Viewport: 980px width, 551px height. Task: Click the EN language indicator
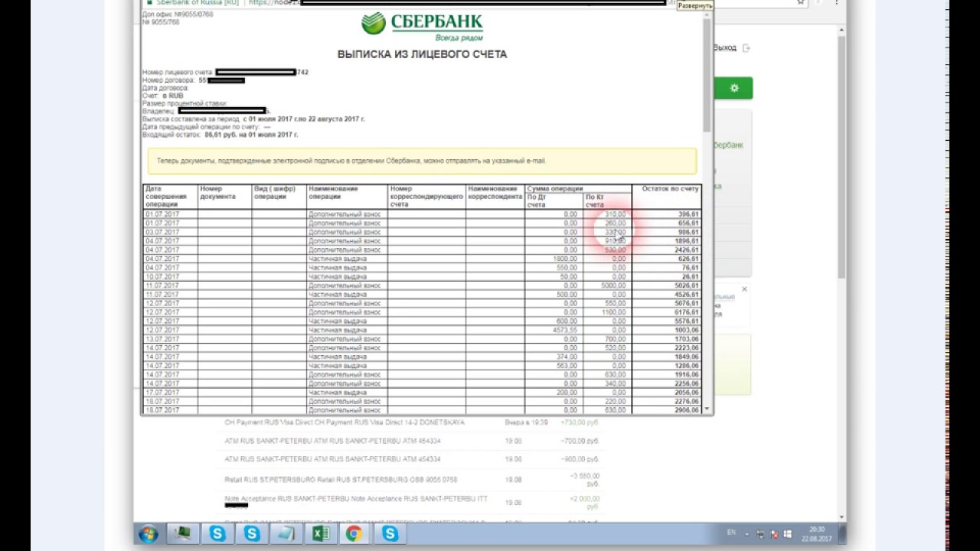[x=731, y=533]
